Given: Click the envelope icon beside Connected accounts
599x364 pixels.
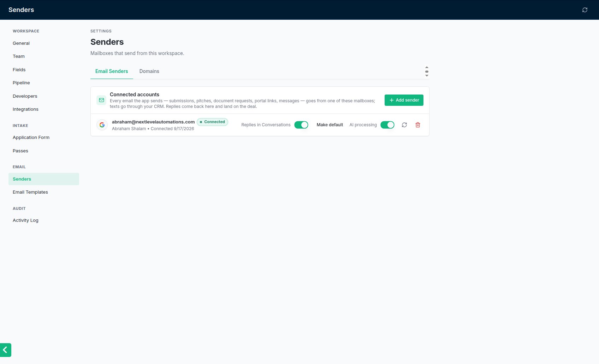Looking at the screenshot, I should point(101,100).
